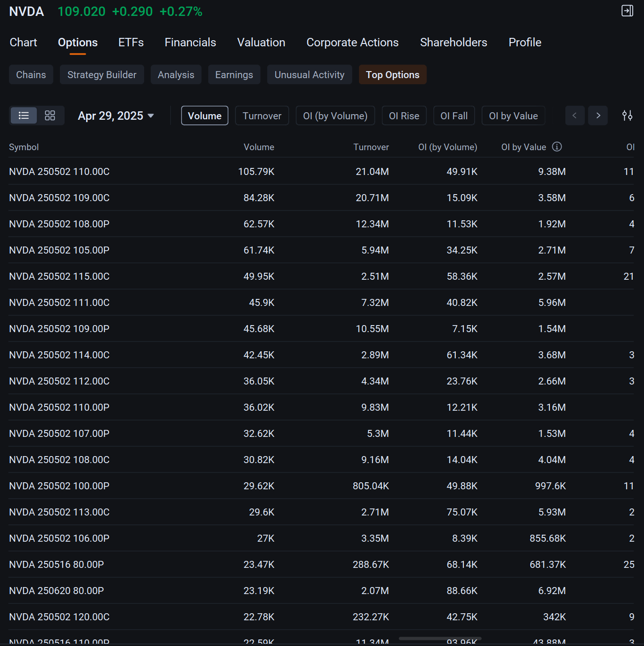Open NVDA 250502 107.00P option row
This screenshot has width=644, height=646.
[322, 433]
